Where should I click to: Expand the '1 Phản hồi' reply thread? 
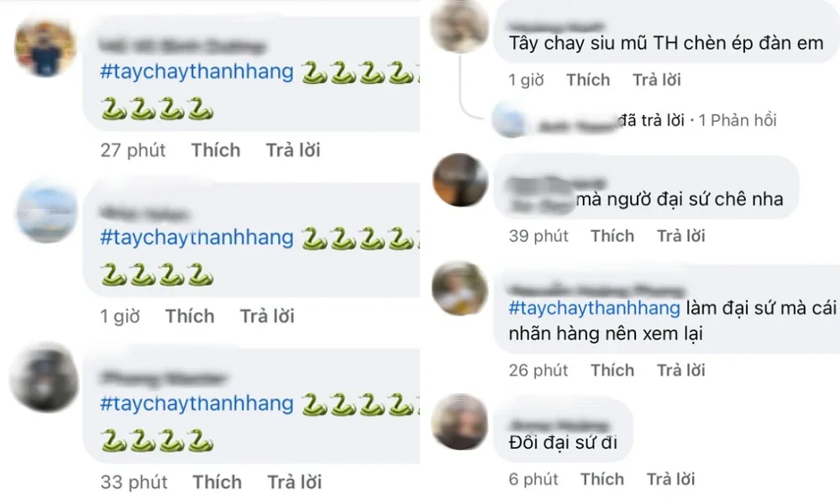pyautogui.click(x=738, y=120)
